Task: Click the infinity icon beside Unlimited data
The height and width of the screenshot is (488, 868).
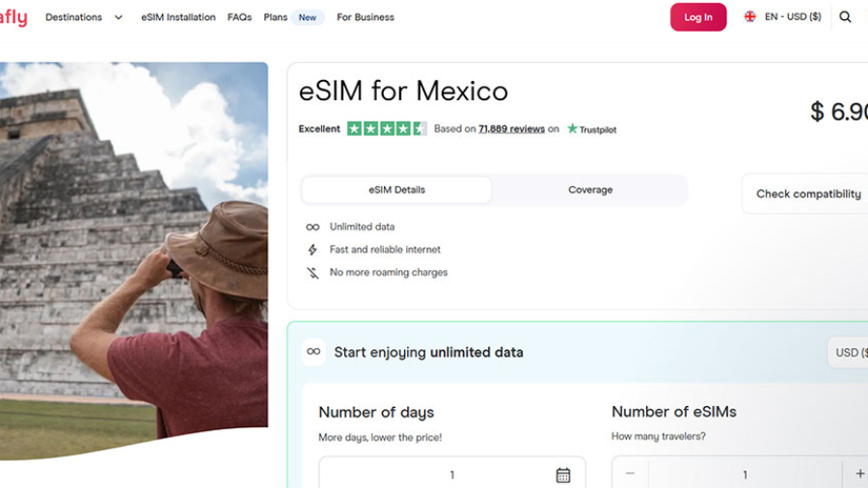Action: (x=312, y=227)
